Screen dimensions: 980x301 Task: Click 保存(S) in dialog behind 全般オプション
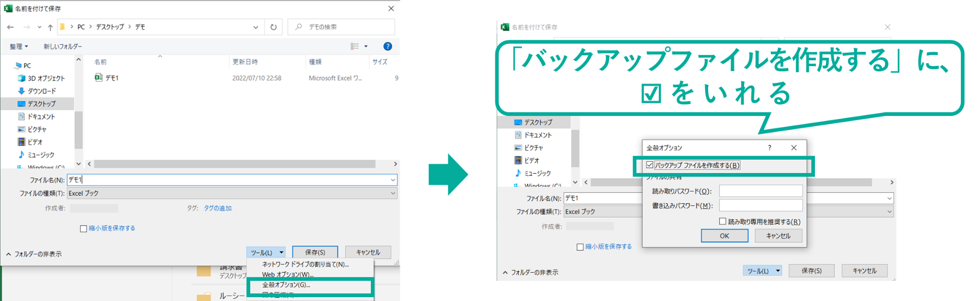[812, 271]
